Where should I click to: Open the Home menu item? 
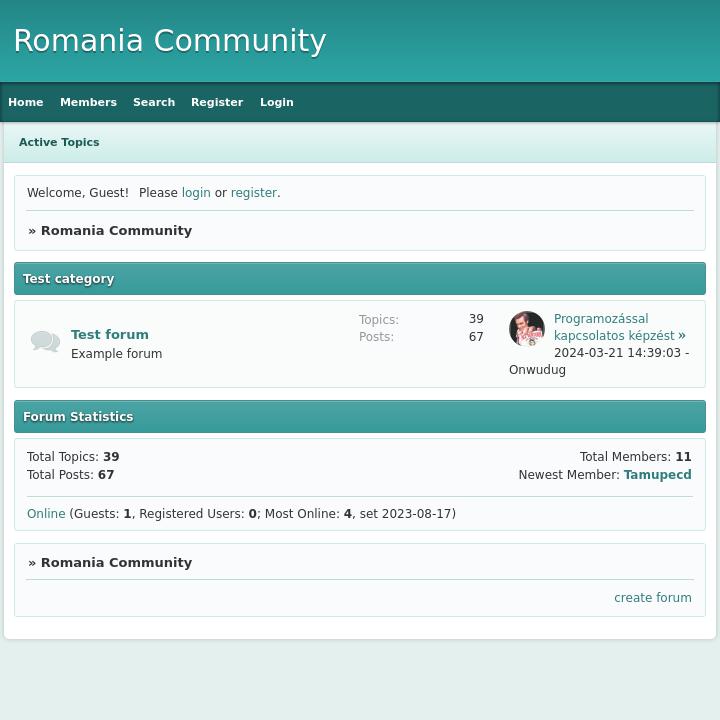click(26, 102)
